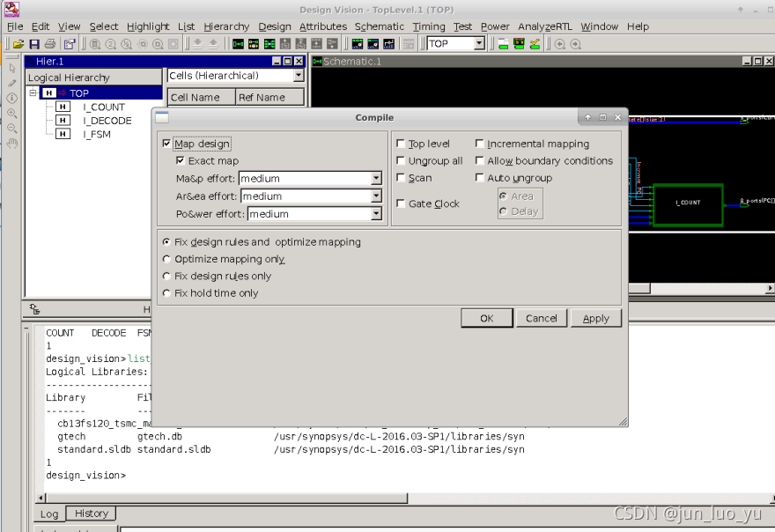Select the pointer tool in left sidebar
This screenshot has width=775, height=532.
point(11,68)
